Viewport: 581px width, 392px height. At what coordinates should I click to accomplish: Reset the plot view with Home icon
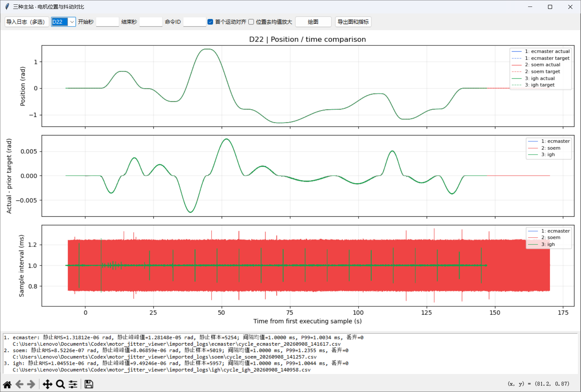(x=7, y=384)
